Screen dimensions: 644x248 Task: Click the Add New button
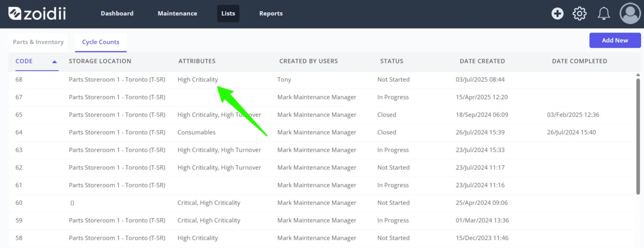pos(615,40)
